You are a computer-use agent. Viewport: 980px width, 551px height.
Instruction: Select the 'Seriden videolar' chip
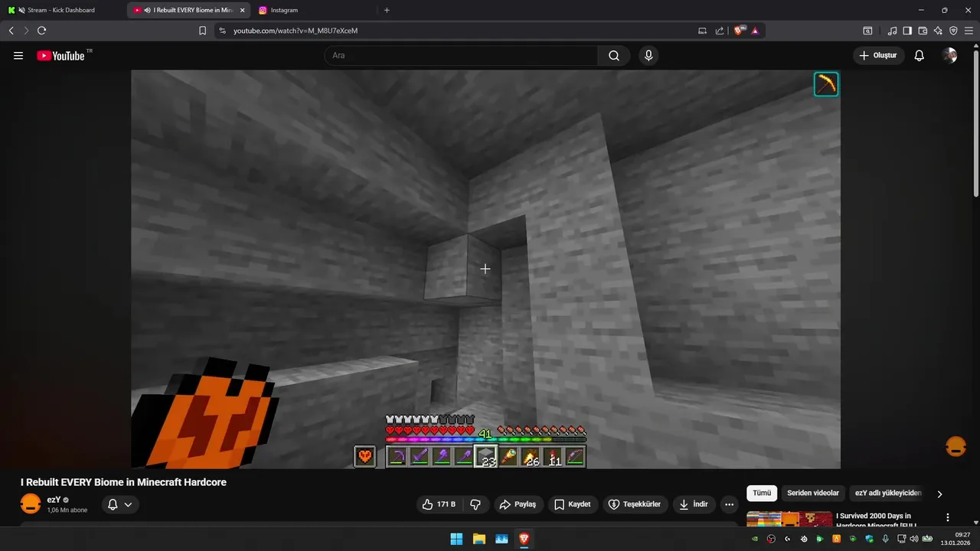click(814, 494)
